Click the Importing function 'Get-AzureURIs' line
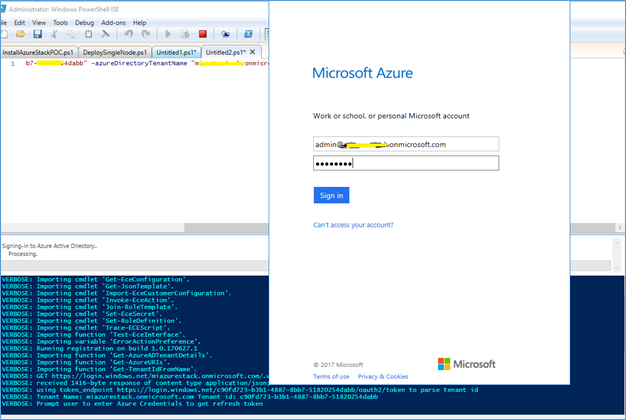Viewport: 626px width, 420px height. (x=86, y=362)
